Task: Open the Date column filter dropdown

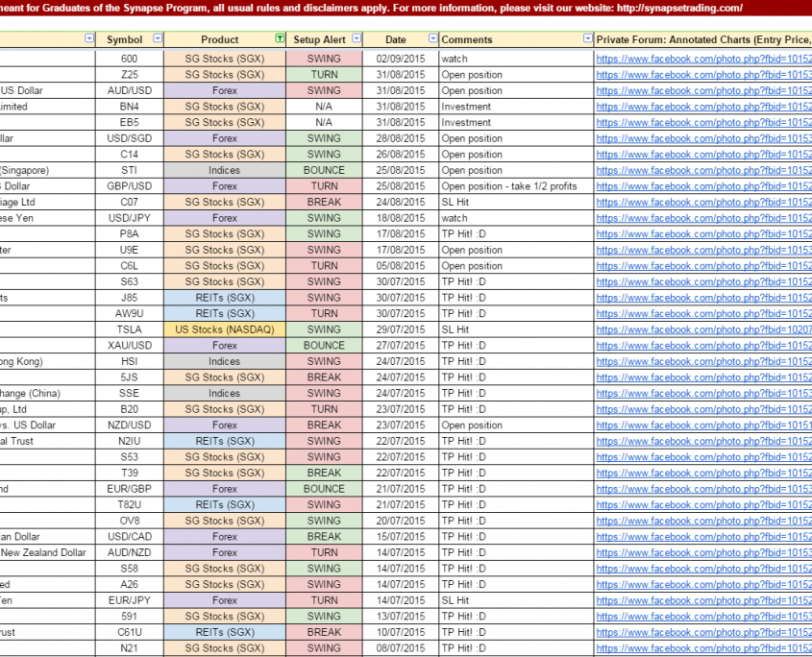Action: coord(432,39)
